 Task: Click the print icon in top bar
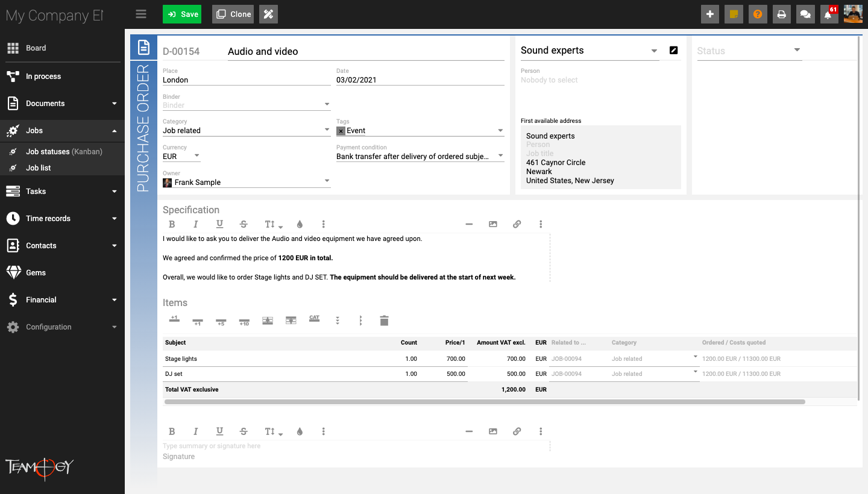point(781,14)
